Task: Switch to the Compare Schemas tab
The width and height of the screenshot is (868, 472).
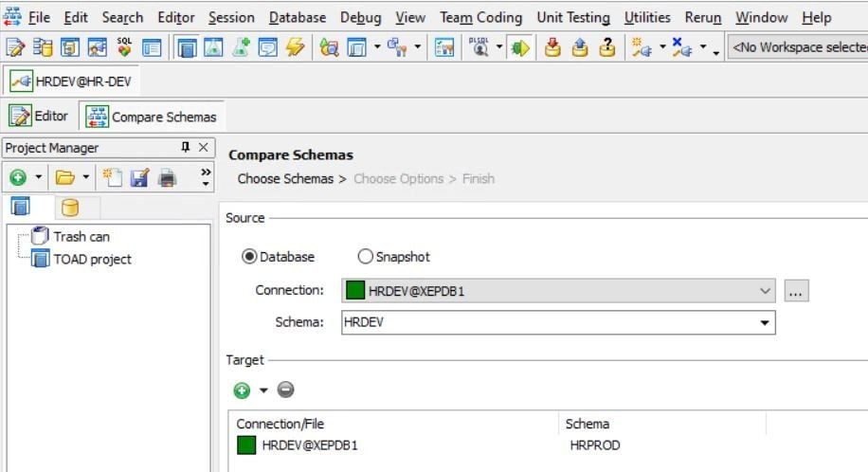Action: click(x=151, y=117)
